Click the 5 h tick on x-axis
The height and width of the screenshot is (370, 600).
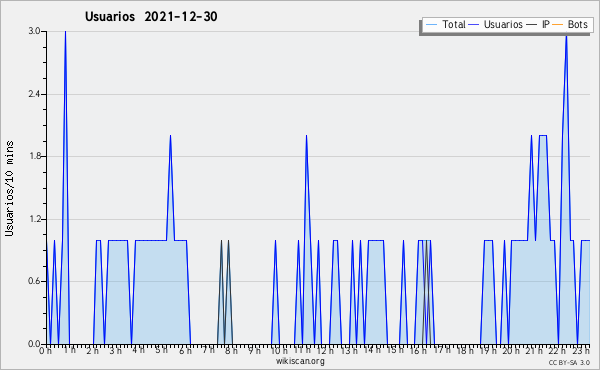(161, 350)
